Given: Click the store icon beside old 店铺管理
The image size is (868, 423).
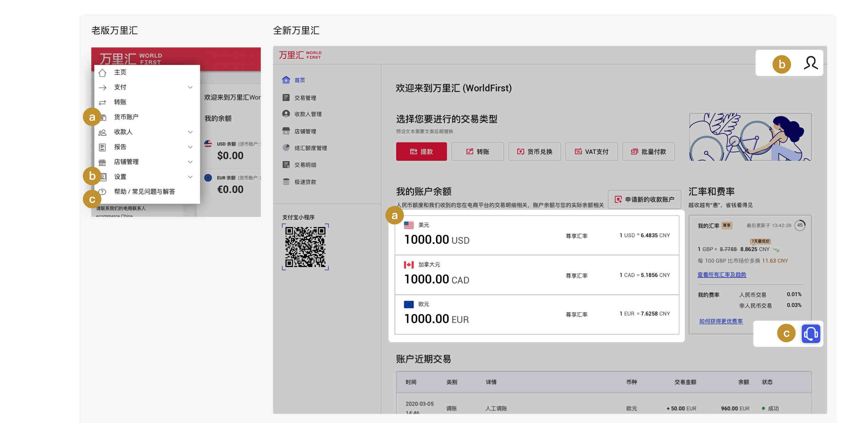Looking at the screenshot, I should pyautogui.click(x=102, y=162).
